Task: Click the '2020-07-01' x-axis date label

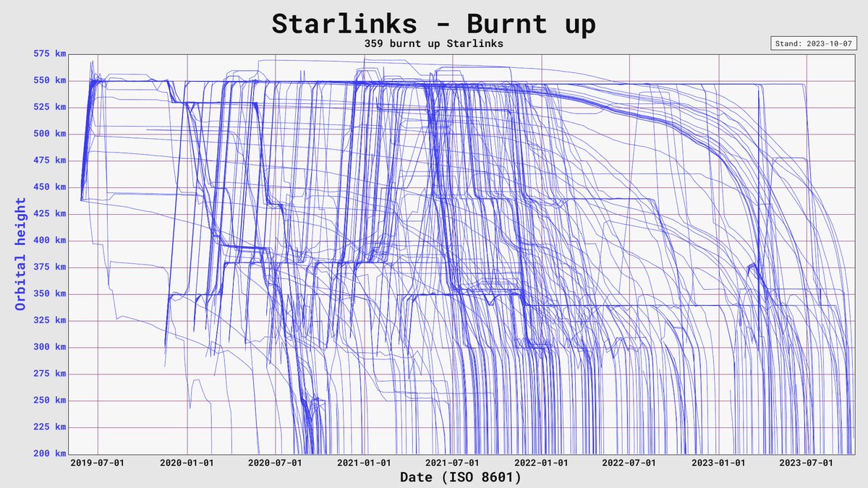Action: pos(276,463)
